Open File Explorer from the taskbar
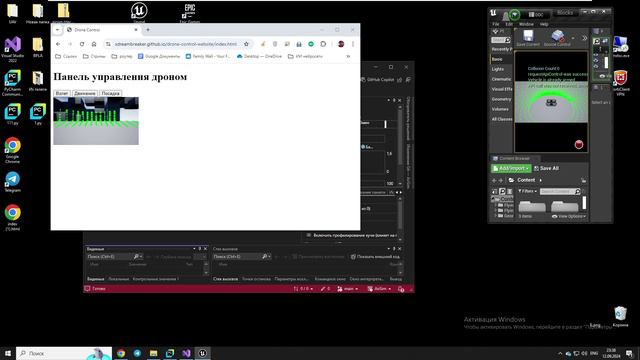 pos(153,353)
